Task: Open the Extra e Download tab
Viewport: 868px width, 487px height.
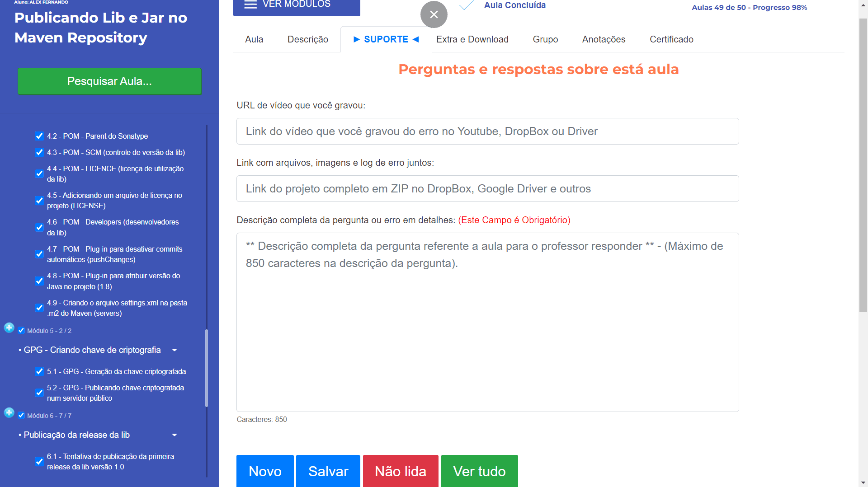Action: tap(472, 39)
